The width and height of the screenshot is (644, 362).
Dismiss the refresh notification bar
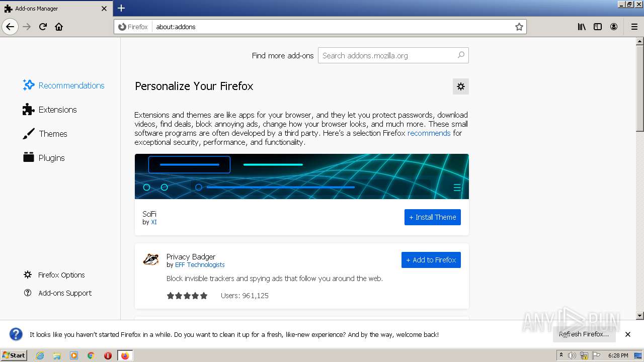tap(628, 334)
